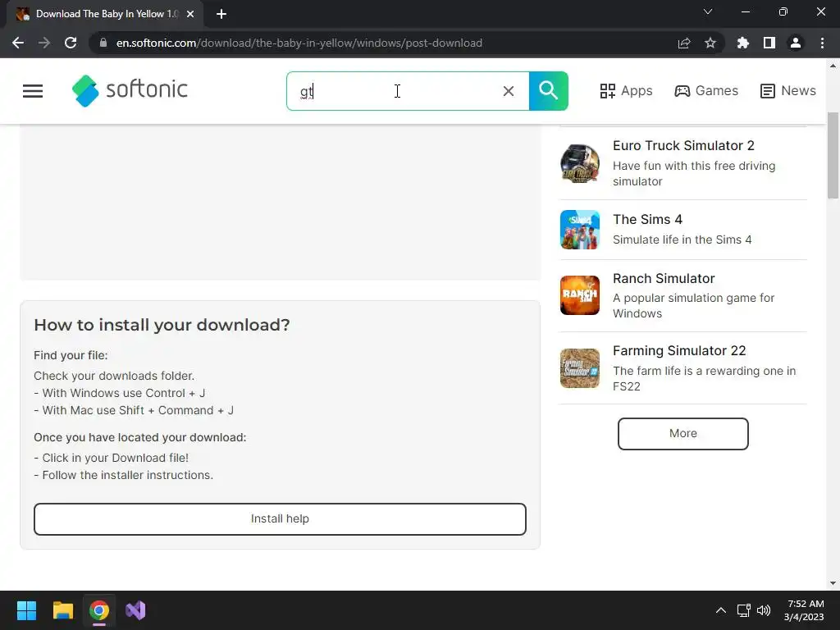Show hidden system tray icons
This screenshot has height=630, width=840.
721,610
